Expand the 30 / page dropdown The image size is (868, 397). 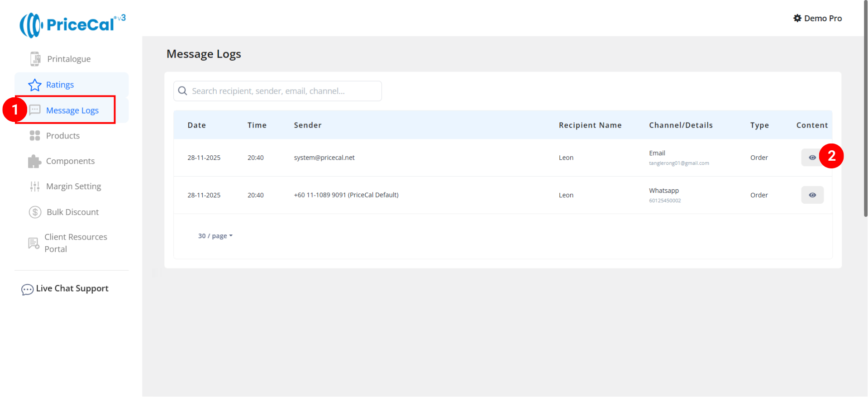[x=215, y=236]
